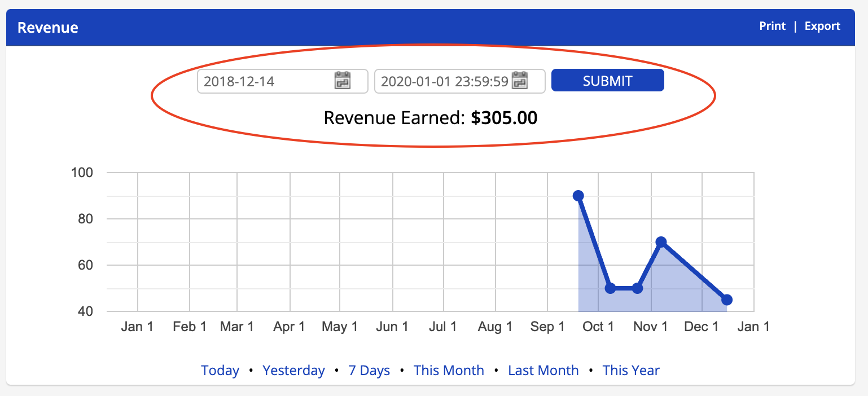Click the last chart data point in December
The height and width of the screenshot is (396, 868).
(727, 300)
